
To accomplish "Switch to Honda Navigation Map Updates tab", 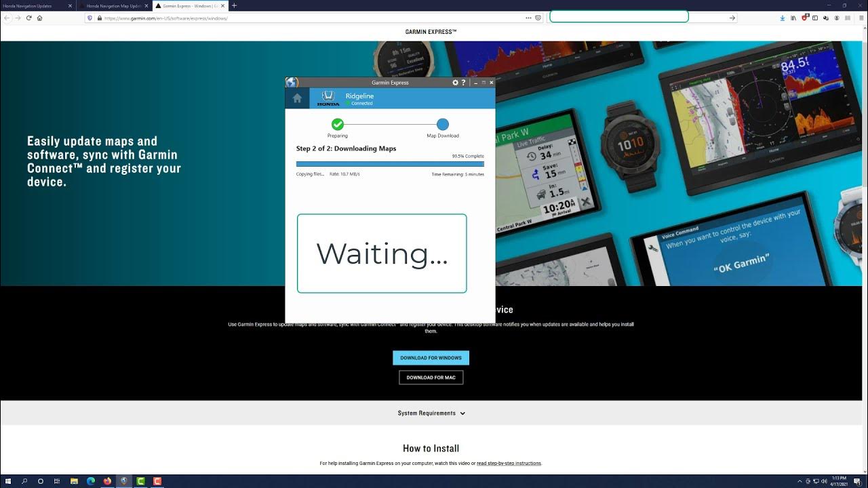I will (115, 5).
